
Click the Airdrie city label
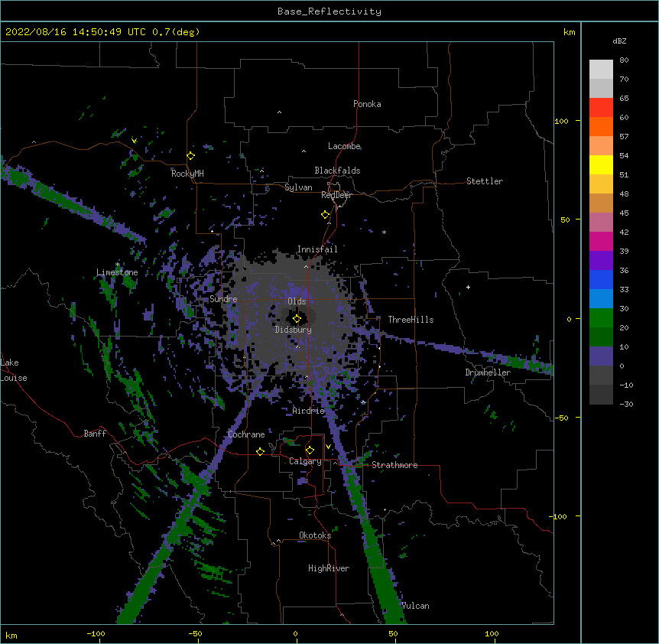(309, 411)
